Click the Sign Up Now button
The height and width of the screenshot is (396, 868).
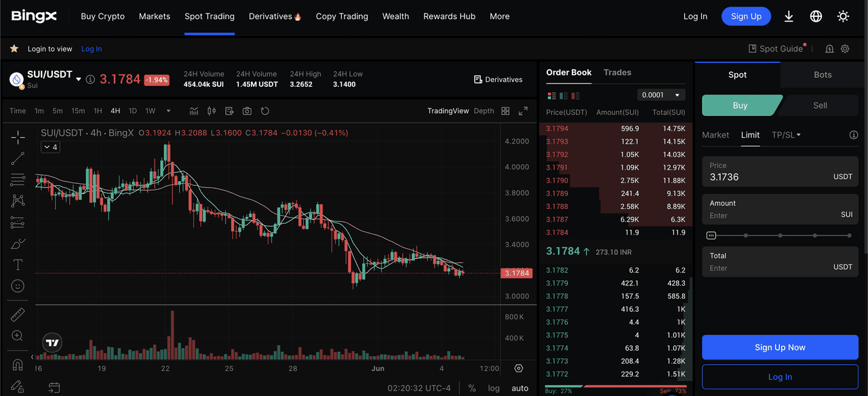(780, 347)
